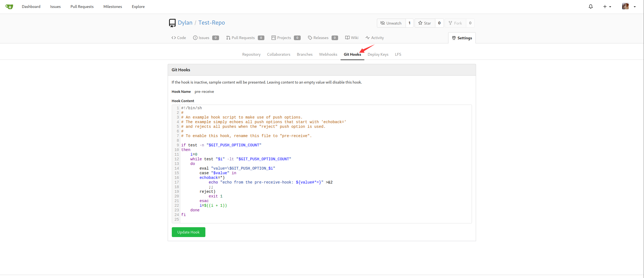Open the Dylan owner profile link
Screen dimensions: 644x278
185,23
